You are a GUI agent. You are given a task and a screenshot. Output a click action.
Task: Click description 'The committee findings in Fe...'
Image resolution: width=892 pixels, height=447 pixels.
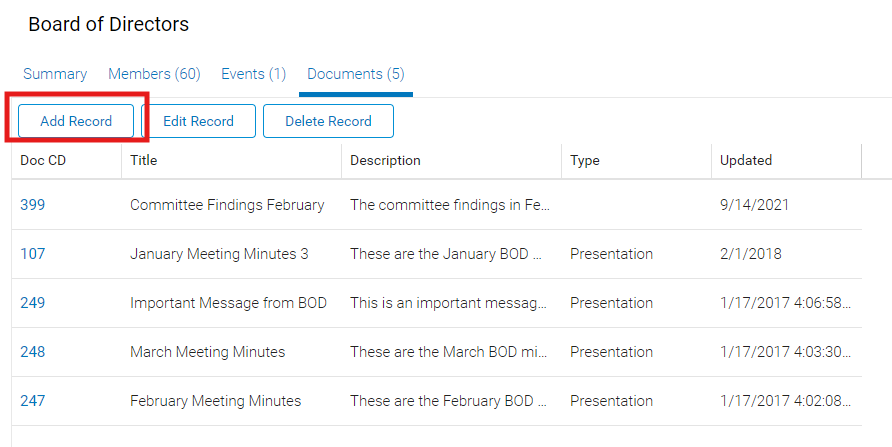[450, 205]
